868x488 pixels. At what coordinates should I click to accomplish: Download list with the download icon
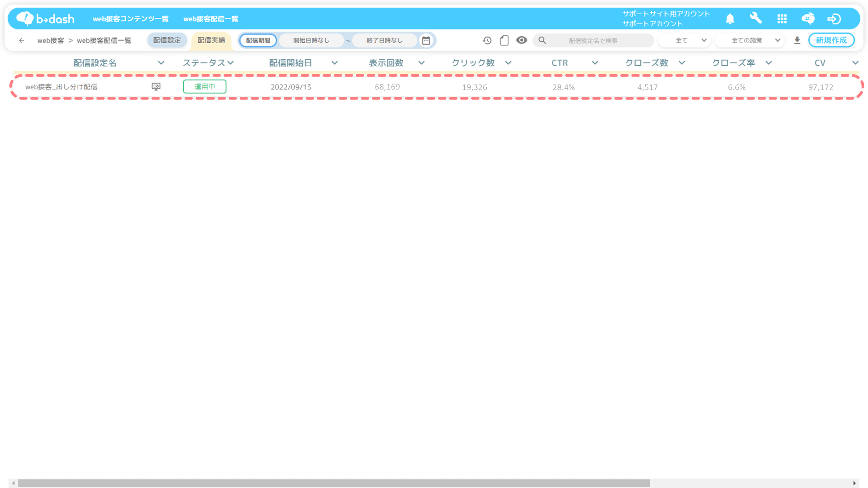pyautogui.click(x=797, y=40)
